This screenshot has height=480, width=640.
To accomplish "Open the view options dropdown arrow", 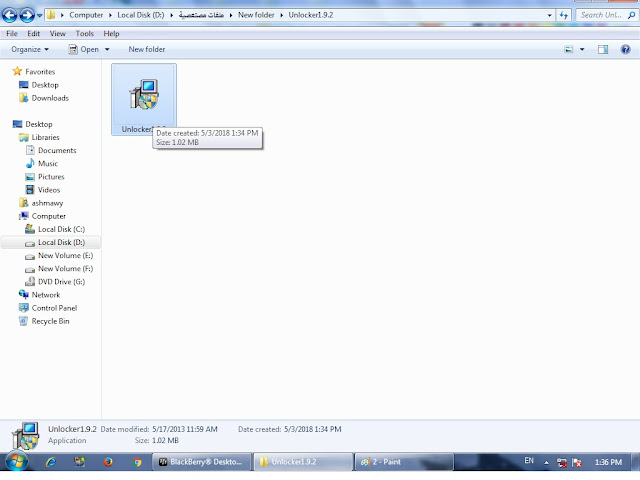I will coord(582,49).
